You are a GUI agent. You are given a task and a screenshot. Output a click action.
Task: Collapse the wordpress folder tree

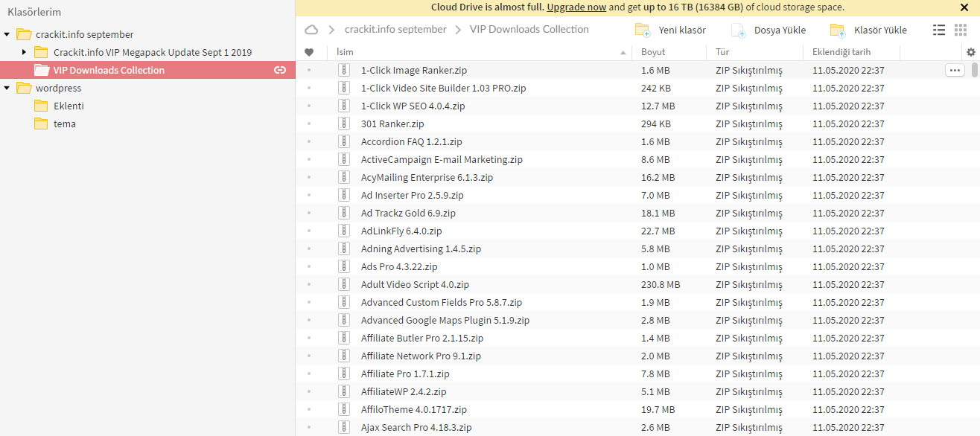[7, 88]
